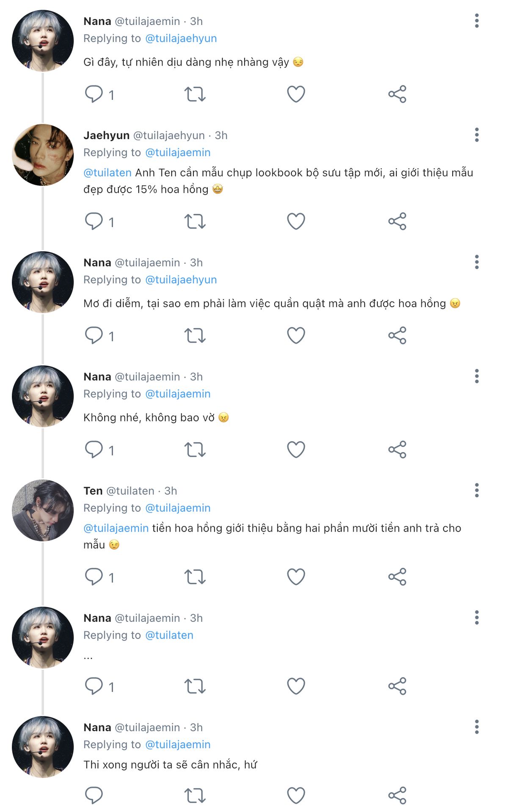Open the @tuilaten mention in Jaehyun's tweet
This screenshot has height=812, width=509.
pyautogui.click(x=107, y=173)
